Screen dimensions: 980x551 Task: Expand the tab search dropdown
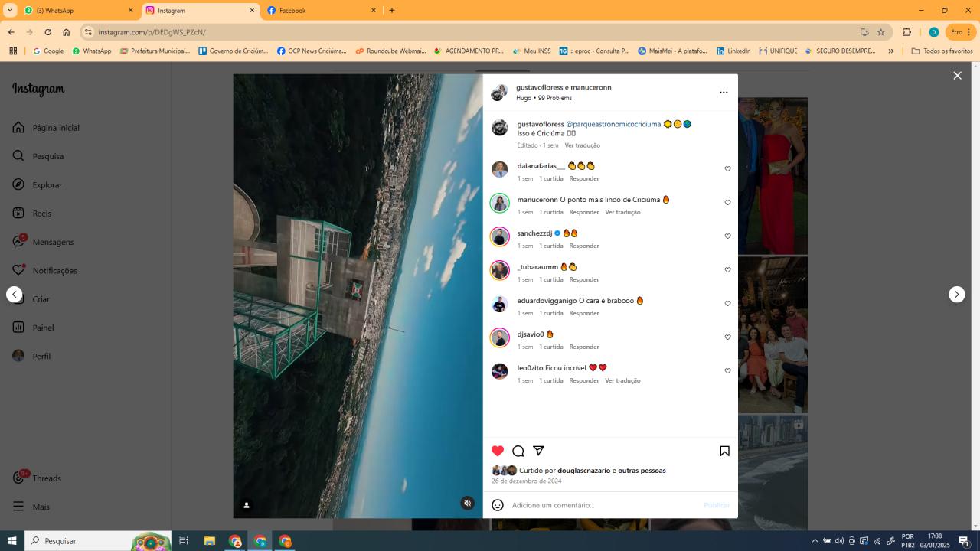click(x=10, y=11)
